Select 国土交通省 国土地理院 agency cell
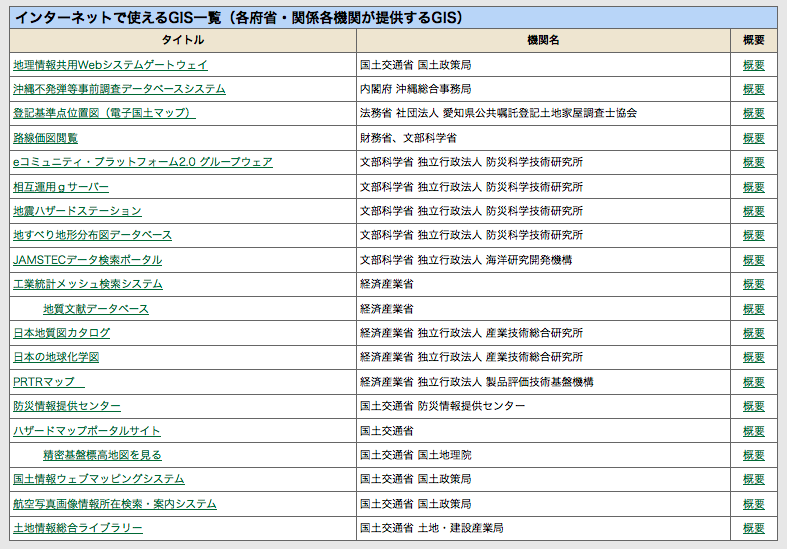Image resolution: width=787 pixels, height=549 pixels. pyautogui.click(x=544, y=455)
